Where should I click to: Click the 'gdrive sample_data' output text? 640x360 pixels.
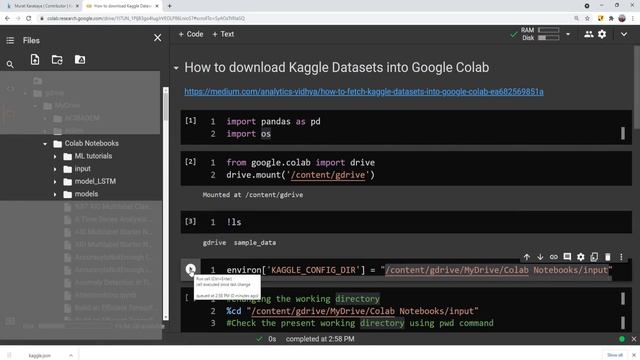pyautogui.click(x=239, y=242)
